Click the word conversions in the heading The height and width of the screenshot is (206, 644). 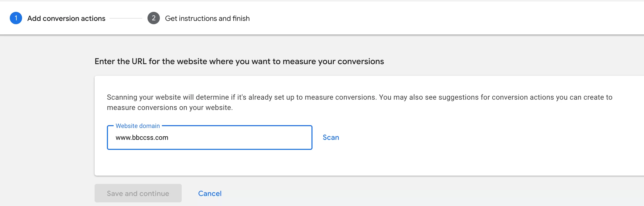click(x=361, y=61)
